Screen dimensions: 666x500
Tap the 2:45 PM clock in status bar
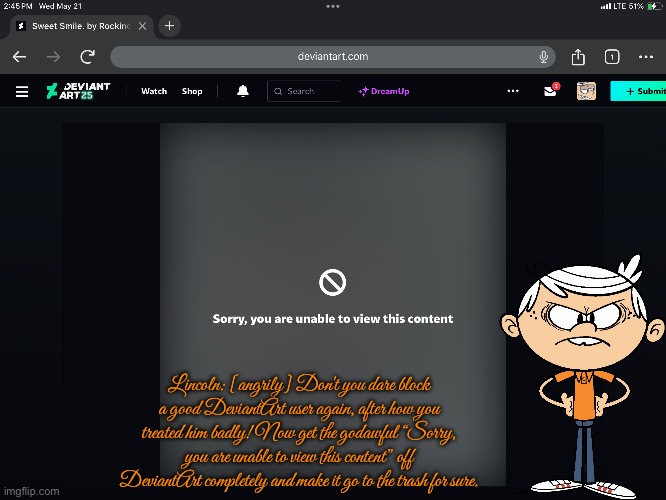pyautogui.click(x=18, y=6)
